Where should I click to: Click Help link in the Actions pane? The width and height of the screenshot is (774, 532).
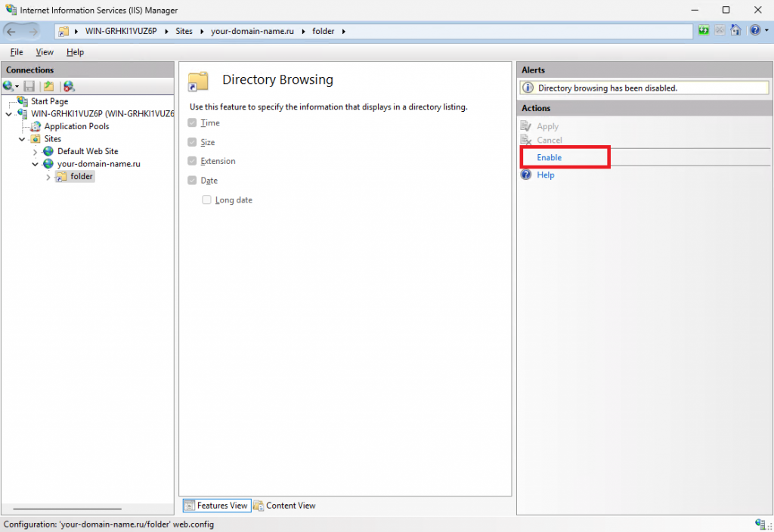546,175
